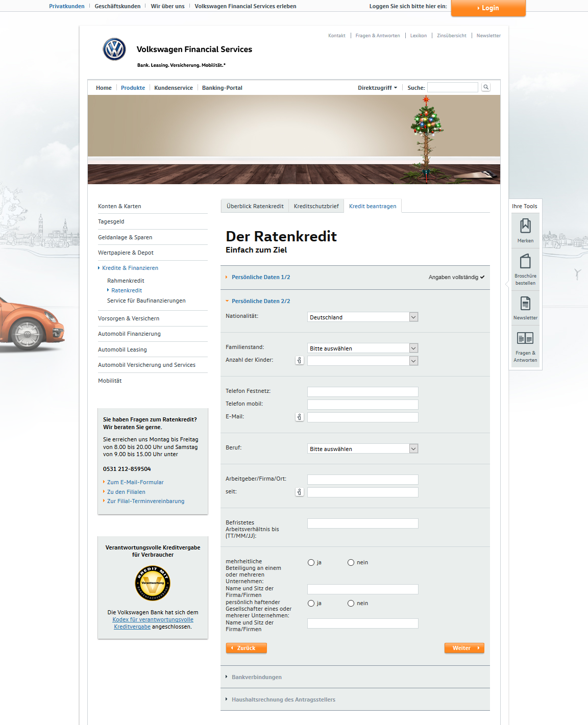Open the Zum E-Mail-Formular link

tap(135, 482)
